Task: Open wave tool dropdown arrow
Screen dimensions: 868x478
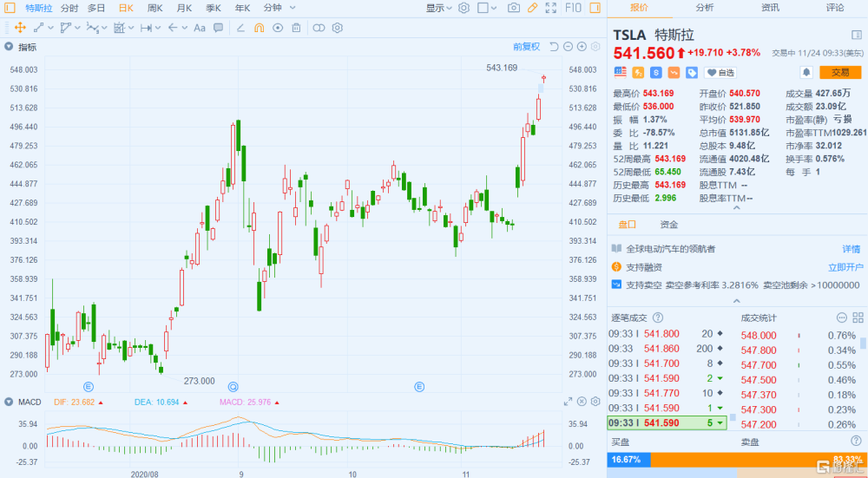Action: 104,28
